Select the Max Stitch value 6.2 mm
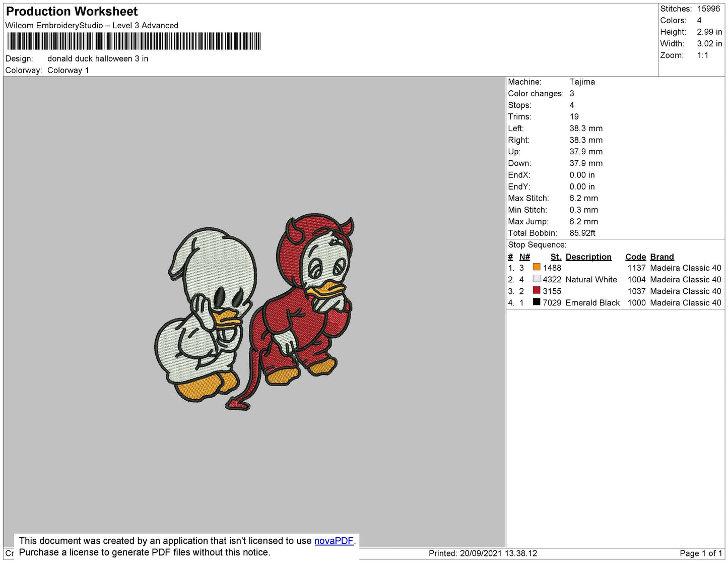The width and height of the screenshot is (728, 563). (x=583, y=198)
